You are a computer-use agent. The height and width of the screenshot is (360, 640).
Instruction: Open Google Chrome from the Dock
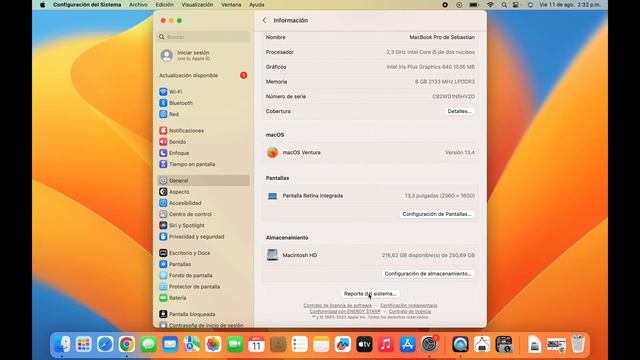pyautogui.click(x=127, y=344)
